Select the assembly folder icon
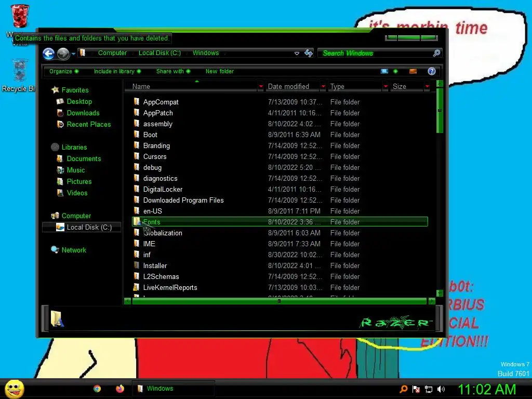This screenshot has height=399, width=532. 137,124
